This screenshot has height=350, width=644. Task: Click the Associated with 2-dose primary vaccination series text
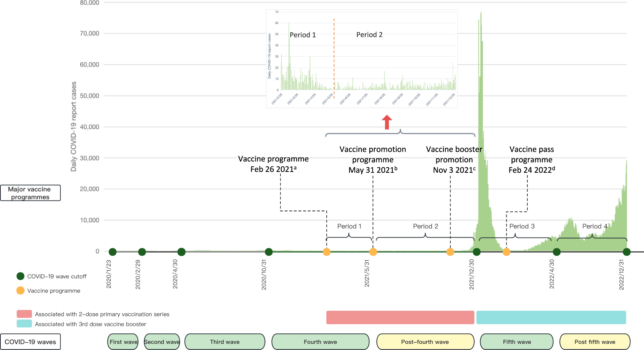[x=102, y=314]
